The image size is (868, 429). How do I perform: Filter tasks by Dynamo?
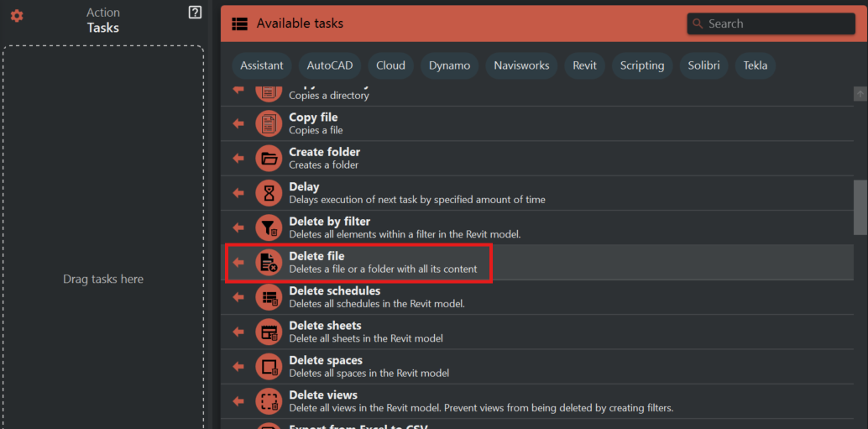(x=449, y=65)
